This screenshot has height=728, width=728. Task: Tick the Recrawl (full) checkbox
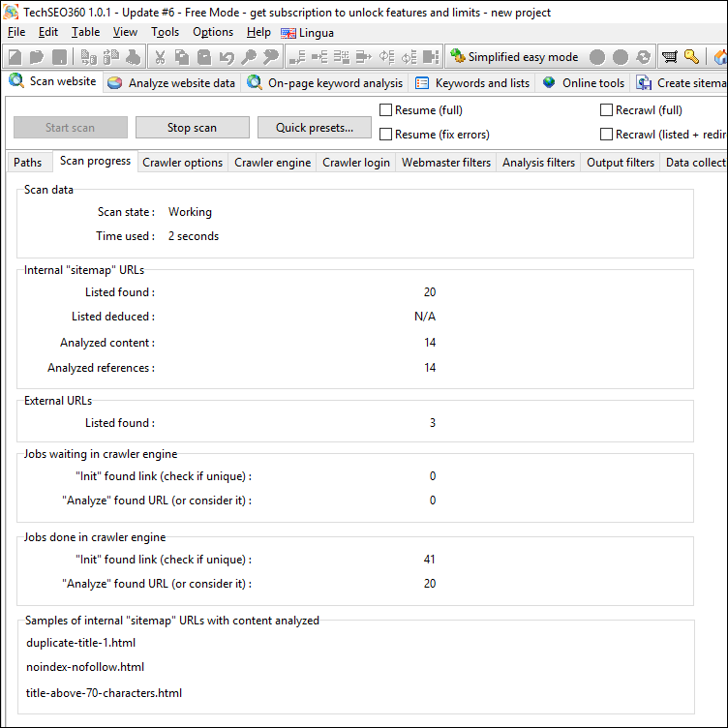coord(607,110)
